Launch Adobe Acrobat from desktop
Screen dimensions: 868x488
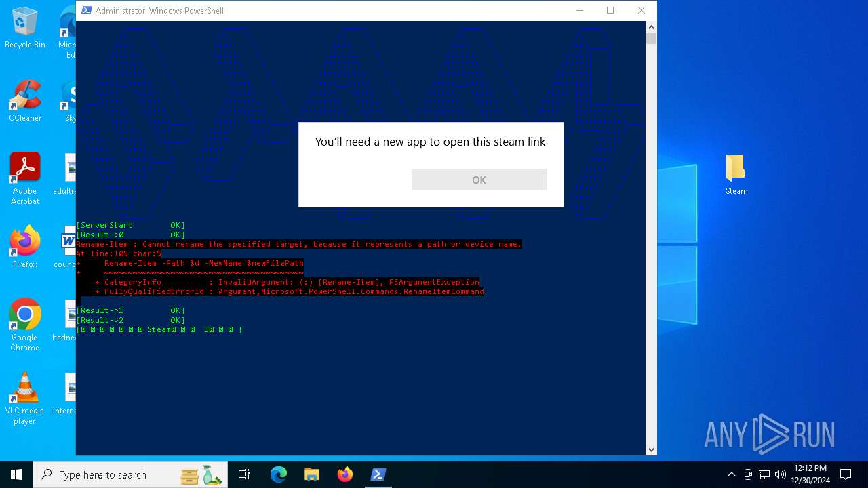pos(25,178)
